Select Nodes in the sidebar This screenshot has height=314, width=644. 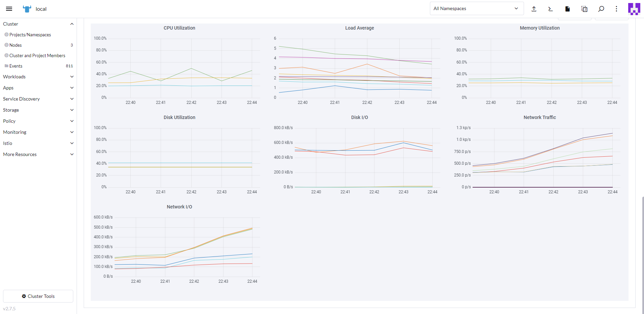[15, 45]
